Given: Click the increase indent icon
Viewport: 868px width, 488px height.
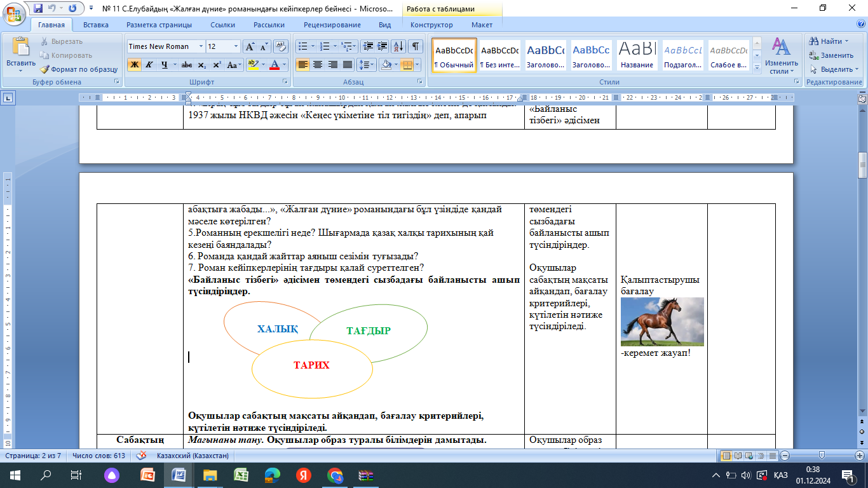Looking at the screenshot, I should pyautogui.click(x=382, y=46).
